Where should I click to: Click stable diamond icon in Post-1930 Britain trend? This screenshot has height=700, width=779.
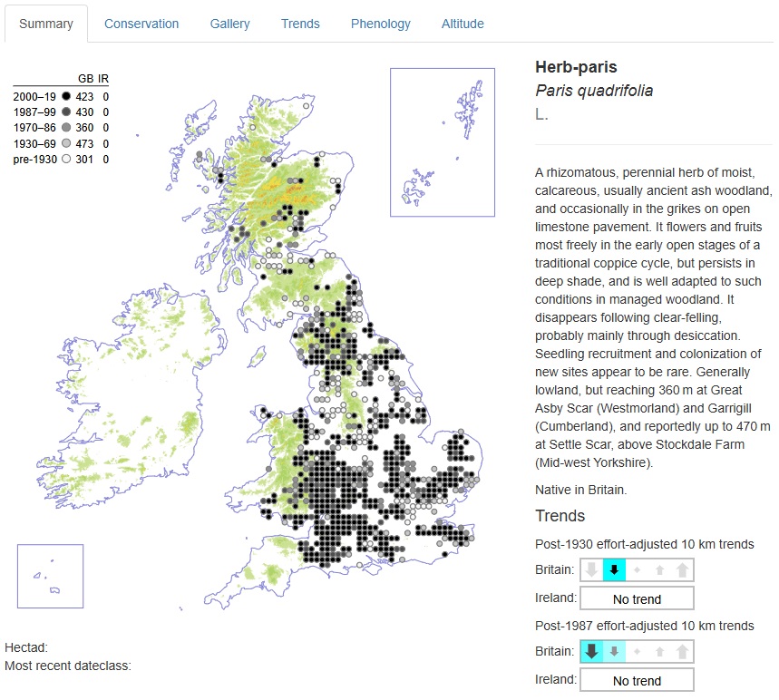click(x=637, y=570)
